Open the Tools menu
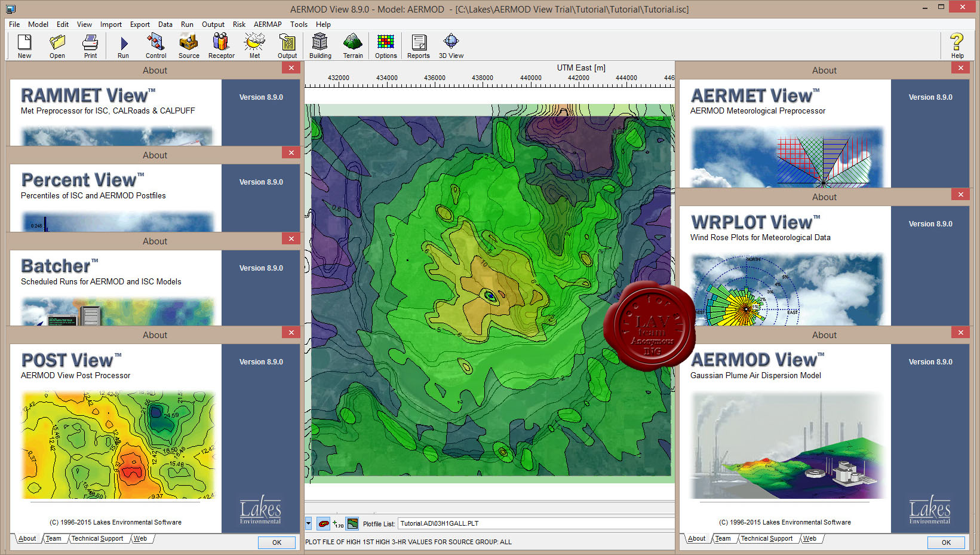The width and height of the screenshot is (980, 555). tap(299, 24)
